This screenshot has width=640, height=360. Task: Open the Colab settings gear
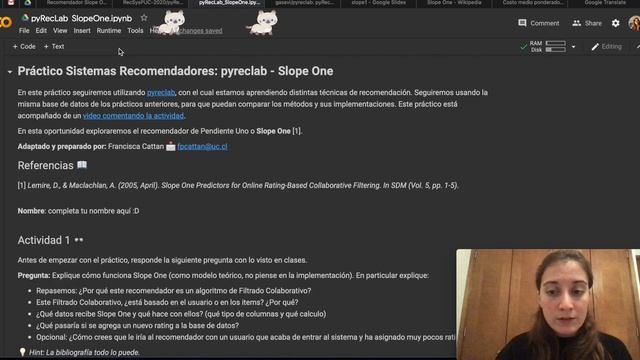click(x=616, y=23)
